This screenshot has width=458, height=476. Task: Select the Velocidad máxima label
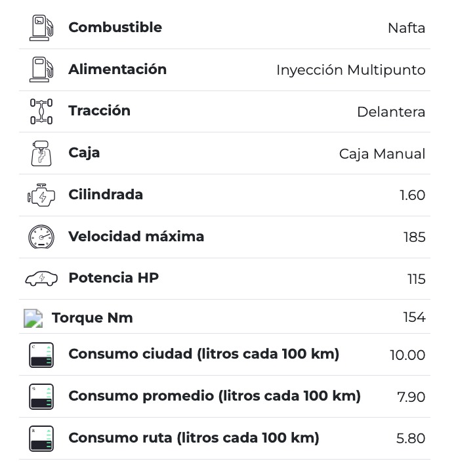coord(136,237)
